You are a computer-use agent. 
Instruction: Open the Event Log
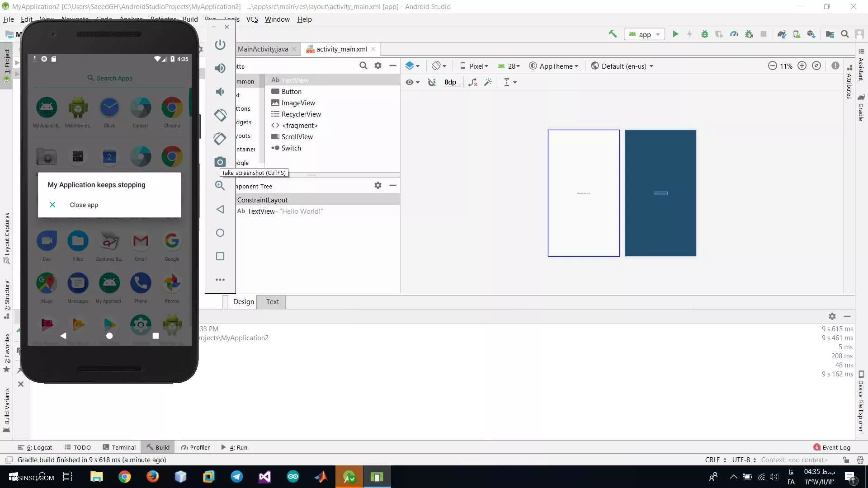pyautogui.click(x=832, y=447)
